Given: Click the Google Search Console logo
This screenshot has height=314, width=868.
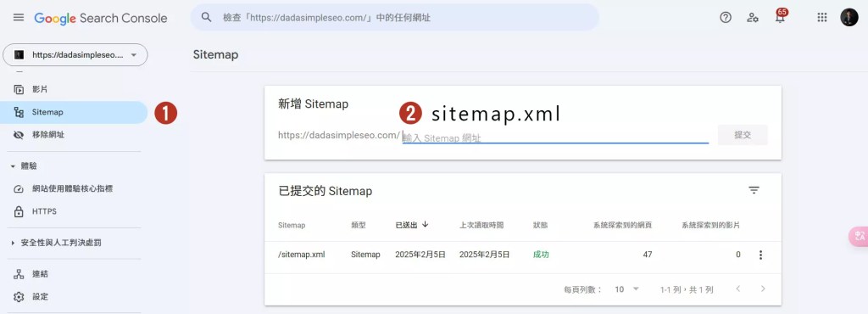Looking at the screenshot, I should point(100,18).
